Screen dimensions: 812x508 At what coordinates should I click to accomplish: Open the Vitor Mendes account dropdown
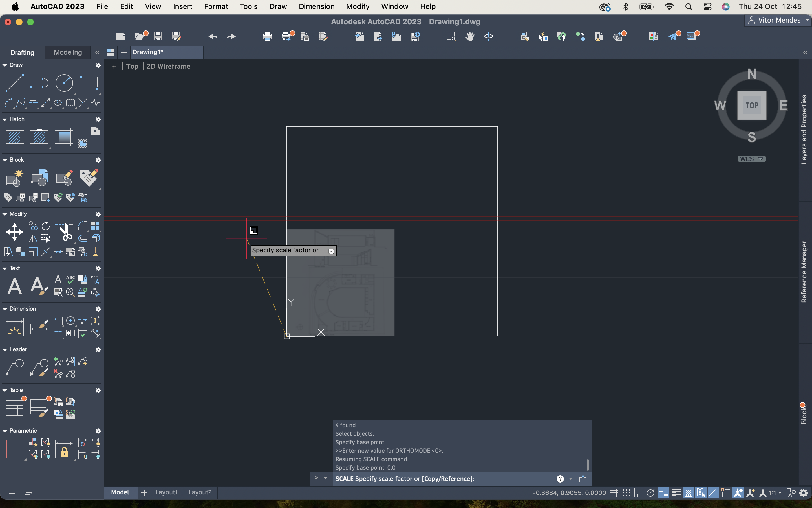click(x=778, y=20)
